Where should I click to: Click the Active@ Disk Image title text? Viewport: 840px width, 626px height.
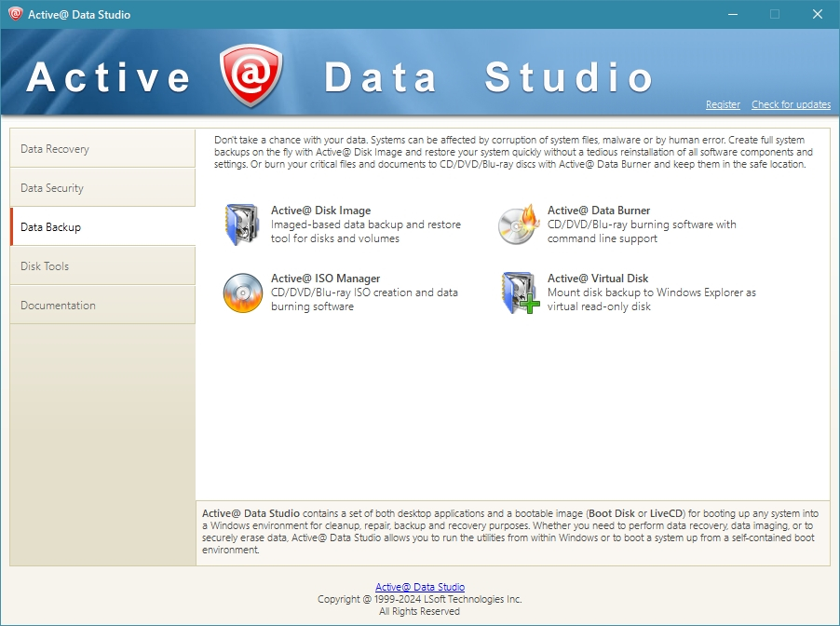[x=320, y=211]
